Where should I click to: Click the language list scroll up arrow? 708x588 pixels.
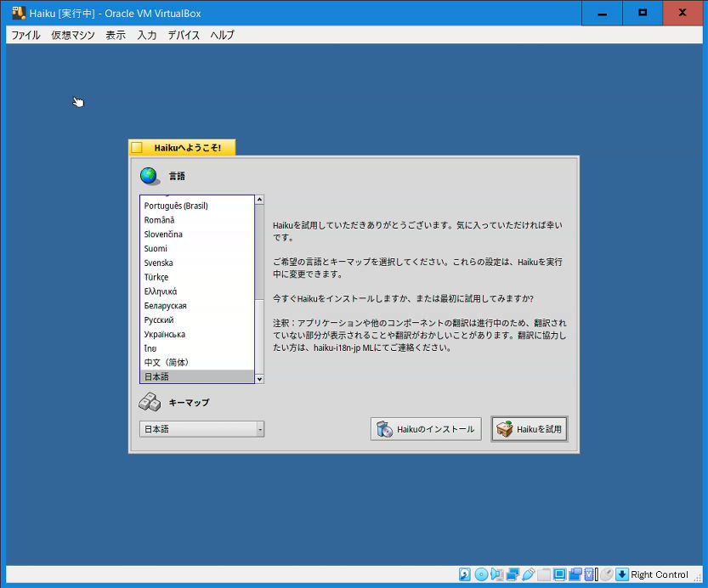coord(259,200)
